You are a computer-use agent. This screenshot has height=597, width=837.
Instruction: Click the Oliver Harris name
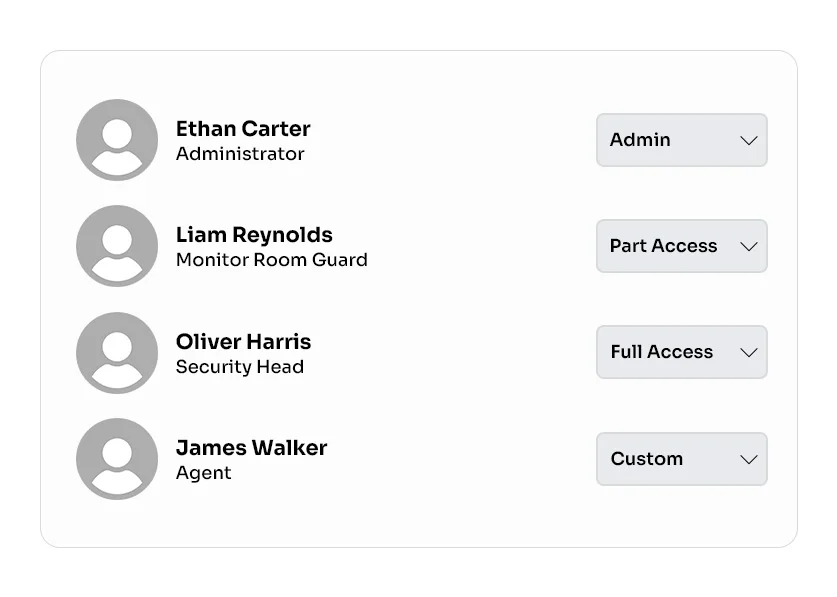(243, 342)
